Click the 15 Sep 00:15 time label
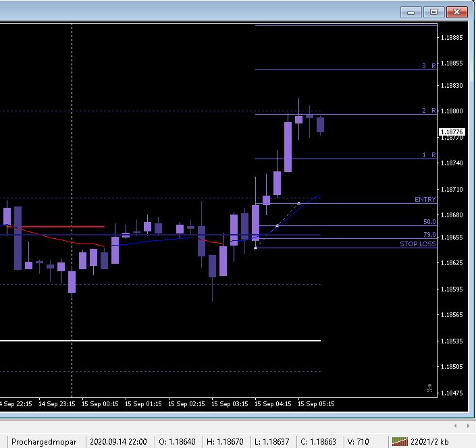476x448 pixels. (100, 404)
